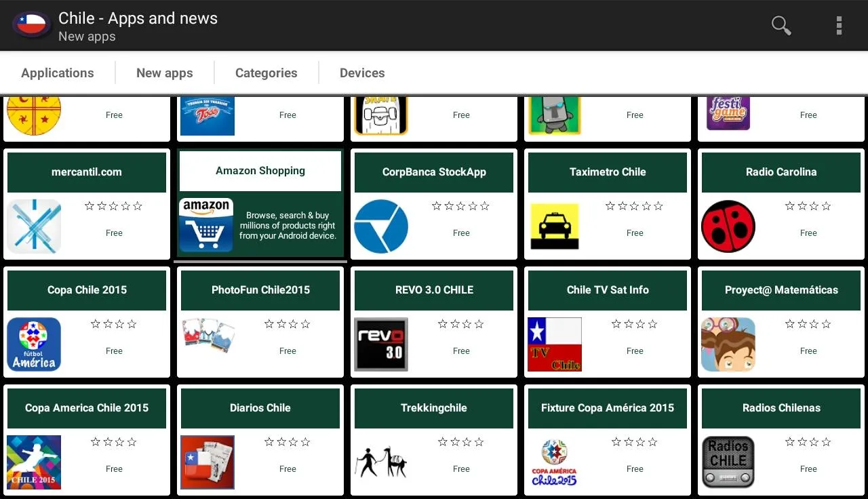868x499 pixels.
Task: Tap the star rating under Radio Carolina
Action: tap(808, 206)
